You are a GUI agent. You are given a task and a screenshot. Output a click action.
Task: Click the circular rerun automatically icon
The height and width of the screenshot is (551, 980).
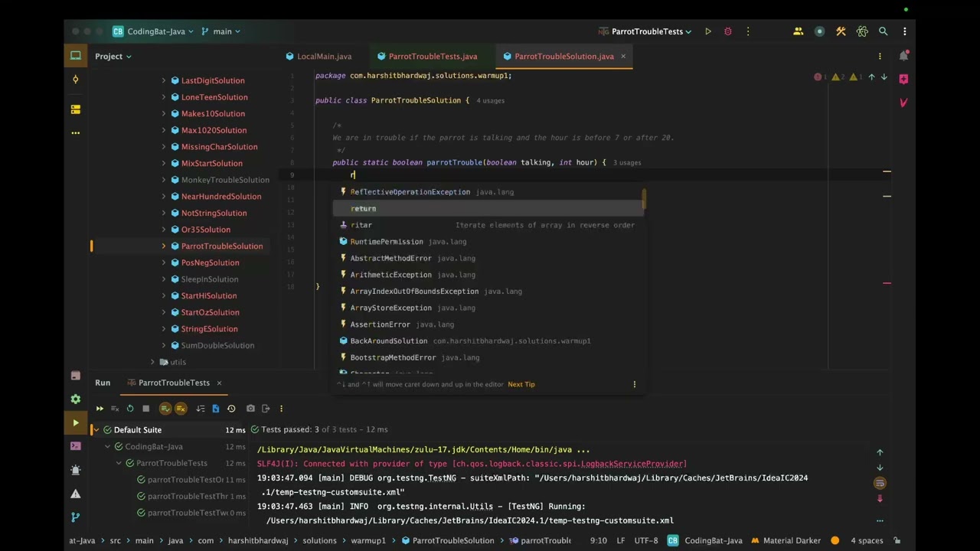130,409
